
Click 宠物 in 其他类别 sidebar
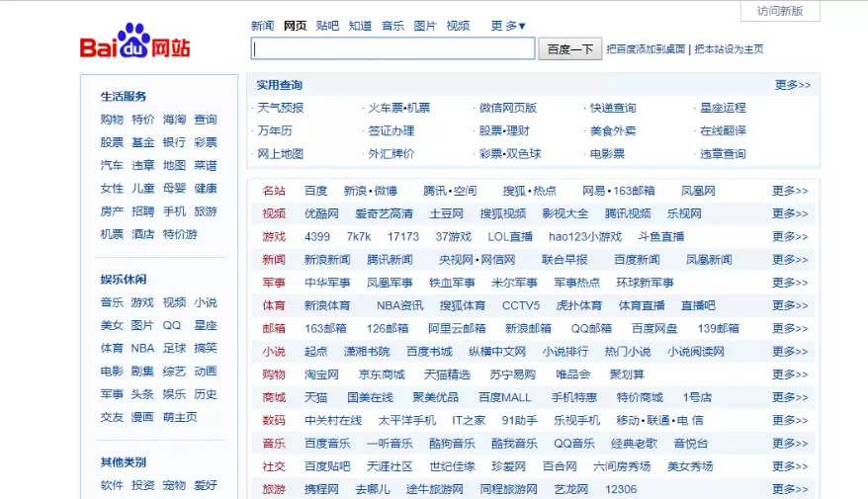point(174,486)
